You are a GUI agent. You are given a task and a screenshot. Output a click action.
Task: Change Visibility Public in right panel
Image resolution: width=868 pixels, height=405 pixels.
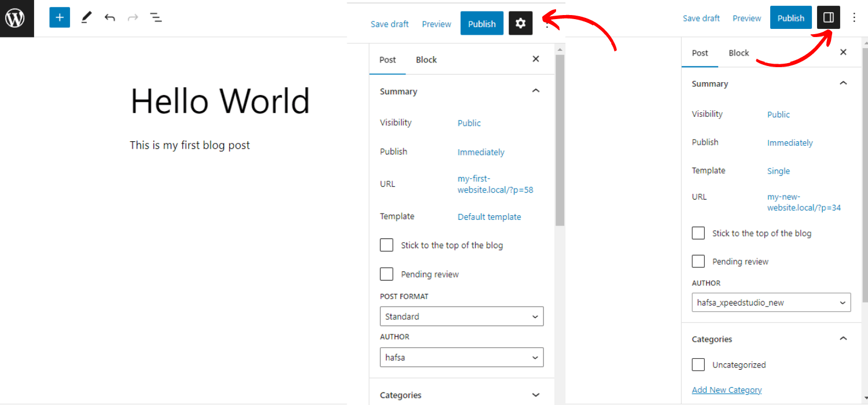pos(778,115)
